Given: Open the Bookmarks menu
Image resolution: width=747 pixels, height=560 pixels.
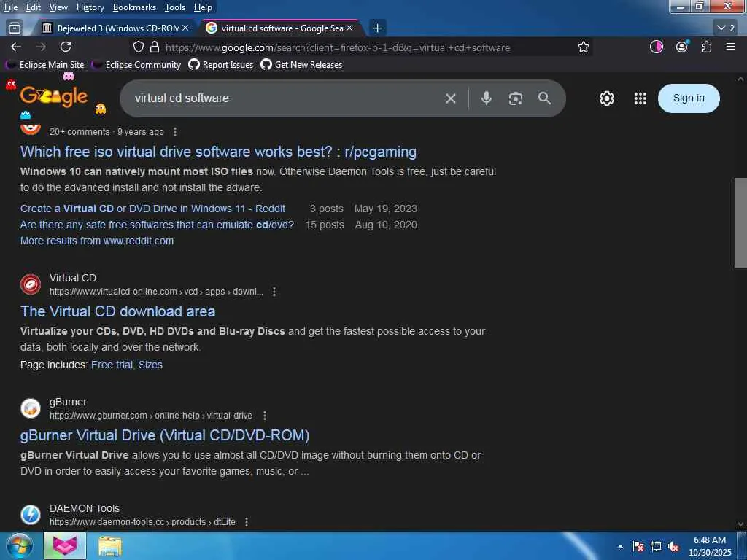Looking at the screenshot, I should tap(134, 7).
